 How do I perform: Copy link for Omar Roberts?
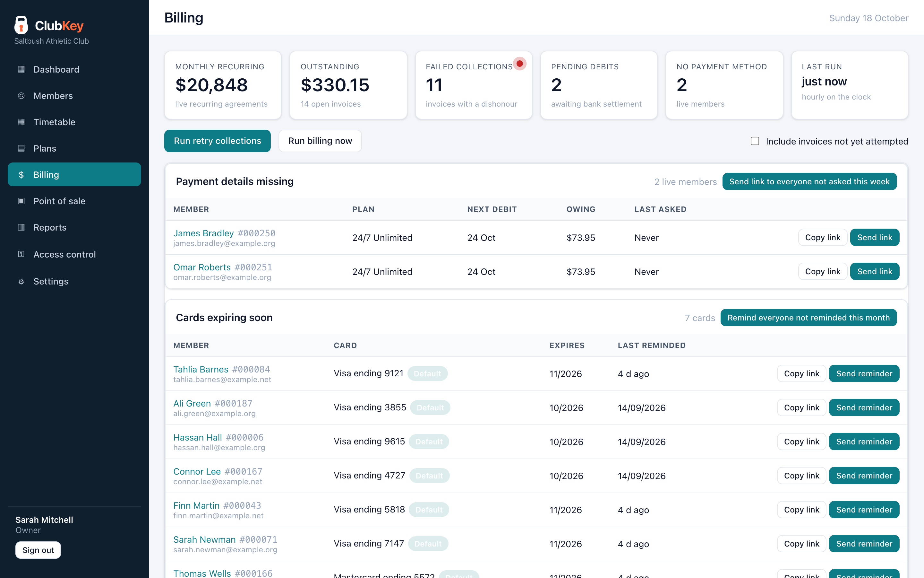click(822, 271)
